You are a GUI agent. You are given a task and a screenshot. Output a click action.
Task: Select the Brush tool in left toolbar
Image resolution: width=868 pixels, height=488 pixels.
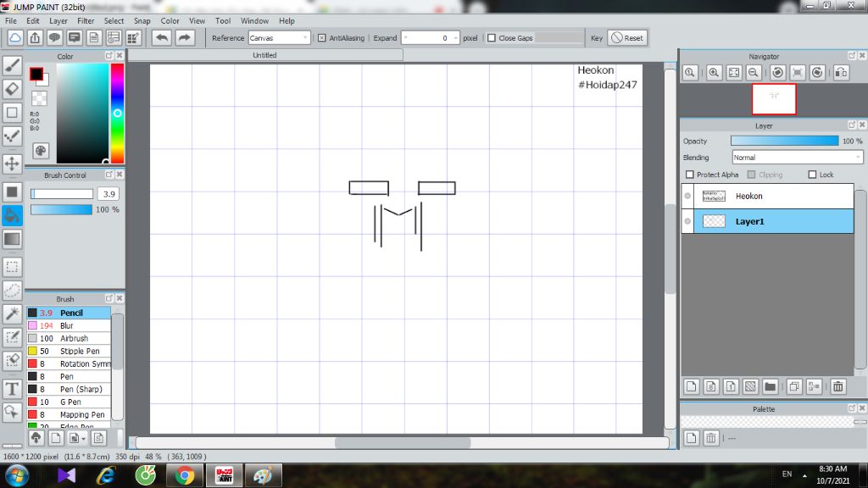12,65
